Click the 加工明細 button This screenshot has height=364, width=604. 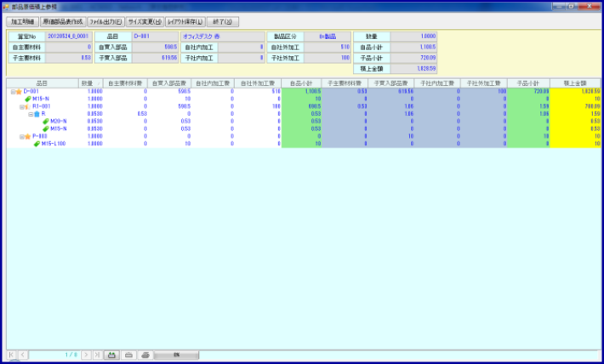point(23,21)
